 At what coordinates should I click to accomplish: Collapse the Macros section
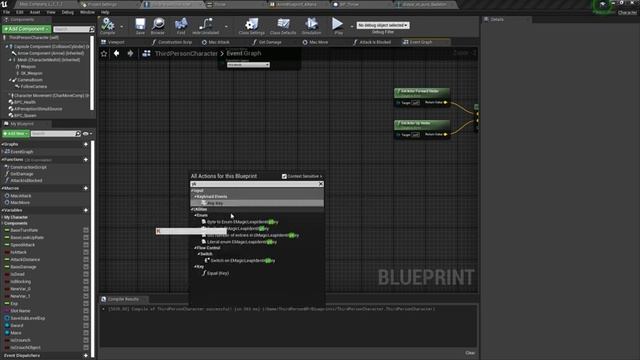[2, 188]
